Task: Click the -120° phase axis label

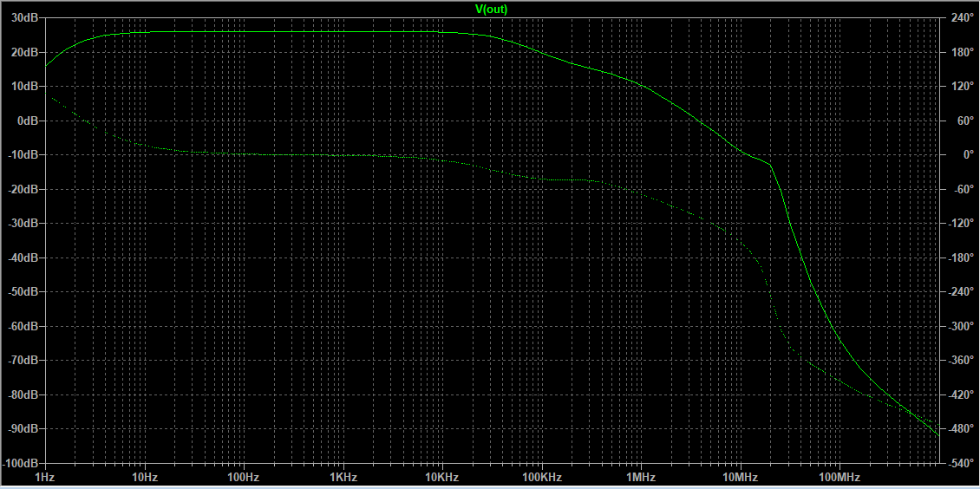Action: 959,224
